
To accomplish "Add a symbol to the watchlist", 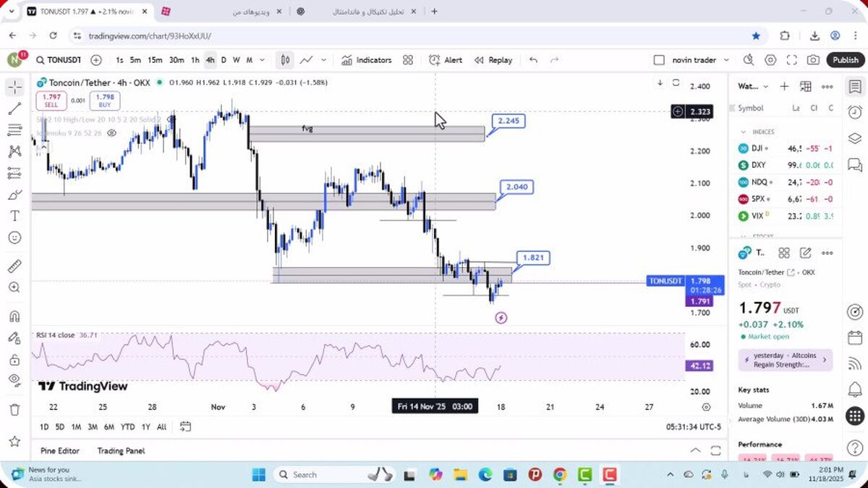I will 784,86.
